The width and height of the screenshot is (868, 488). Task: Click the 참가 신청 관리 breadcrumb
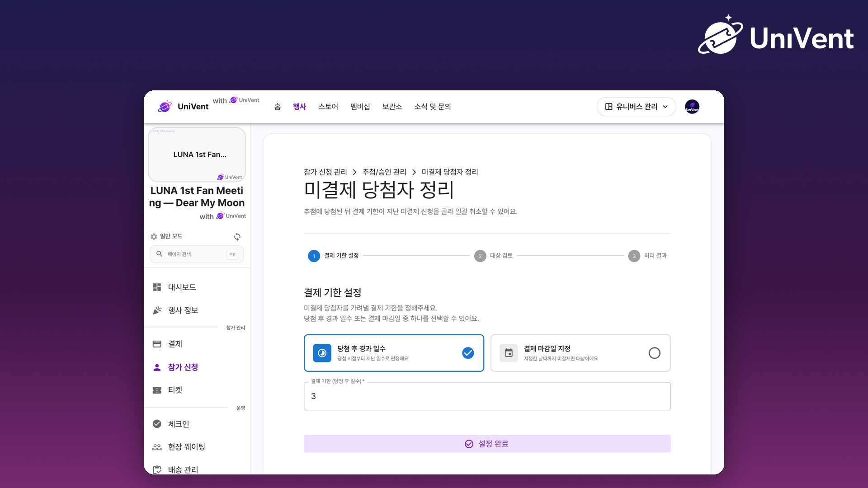point(325,172)
